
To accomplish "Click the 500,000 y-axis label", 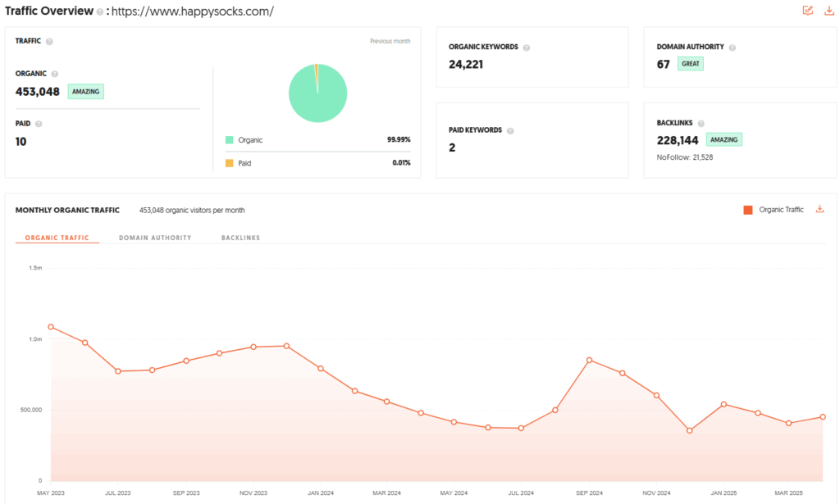I will point(31,410).
